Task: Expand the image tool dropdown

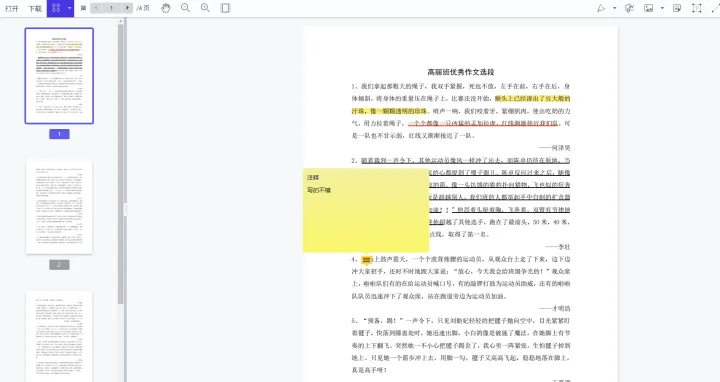Action: pyautogui.click(x=662, y=8)
